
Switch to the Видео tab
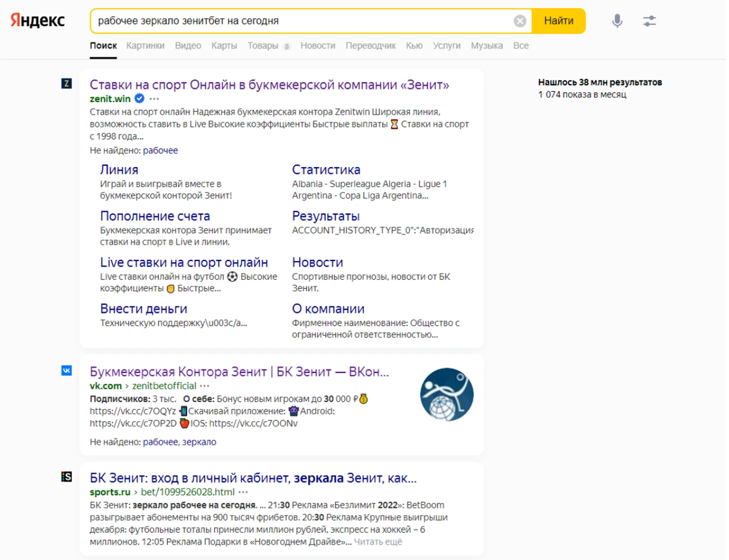click(188, 45)
